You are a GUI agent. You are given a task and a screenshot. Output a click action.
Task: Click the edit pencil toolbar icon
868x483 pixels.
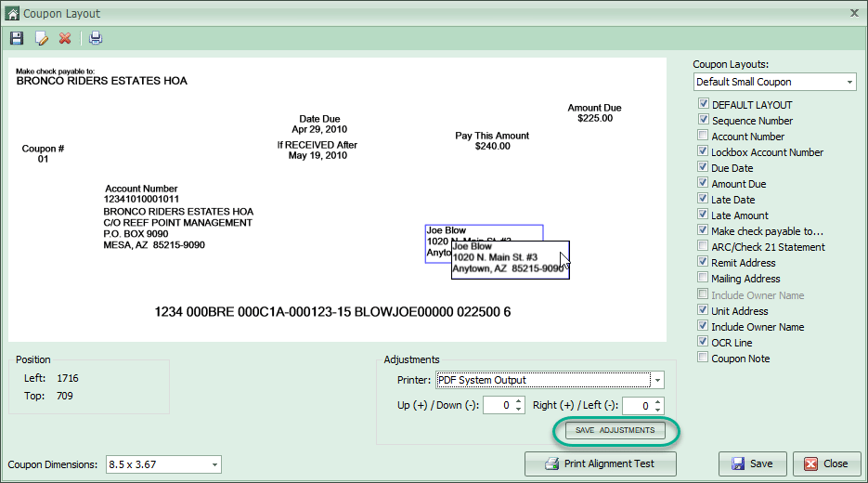point(42,38)
